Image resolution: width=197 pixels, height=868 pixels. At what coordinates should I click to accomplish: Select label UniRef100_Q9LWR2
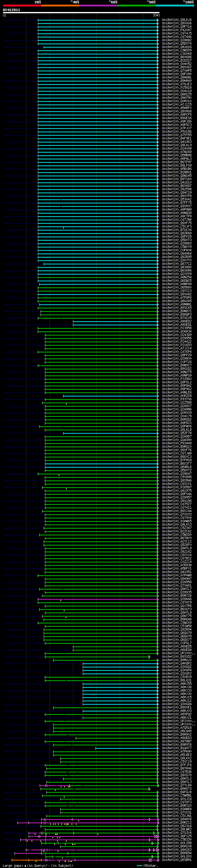pos(176,829)
